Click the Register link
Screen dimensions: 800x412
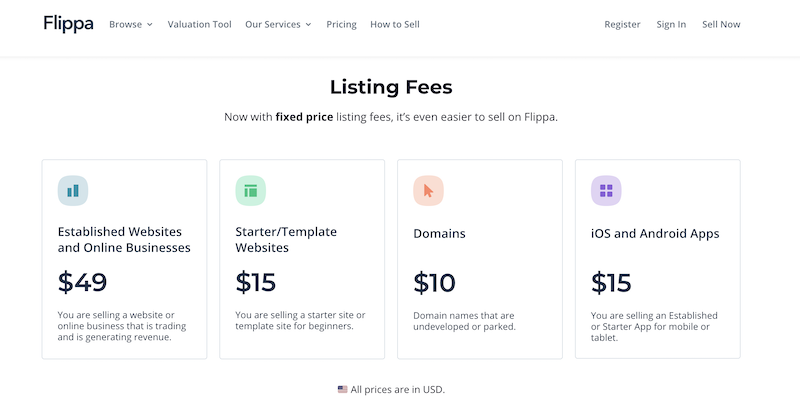tap(622, 24)
